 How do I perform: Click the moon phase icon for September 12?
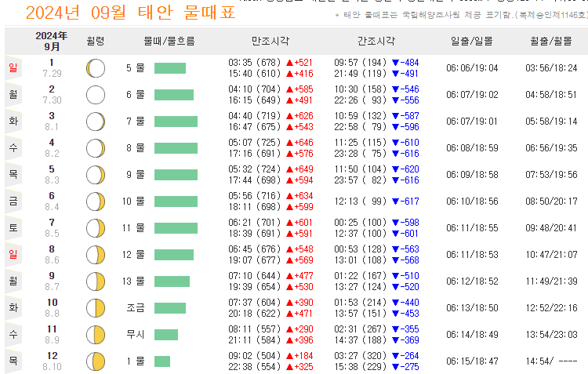point(96,361)
